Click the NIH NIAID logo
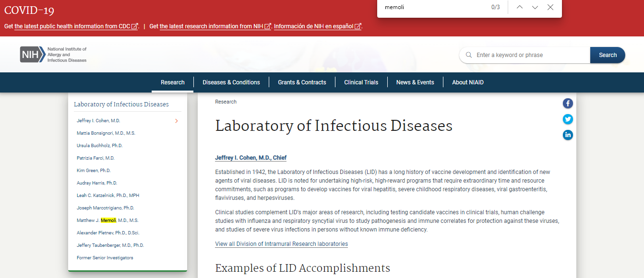This screenshot has width=644, height=278. pos(53,55)
